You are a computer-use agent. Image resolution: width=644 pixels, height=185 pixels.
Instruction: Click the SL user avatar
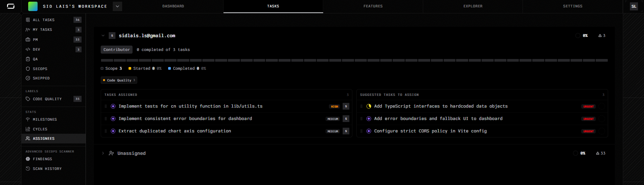point(634,6)
